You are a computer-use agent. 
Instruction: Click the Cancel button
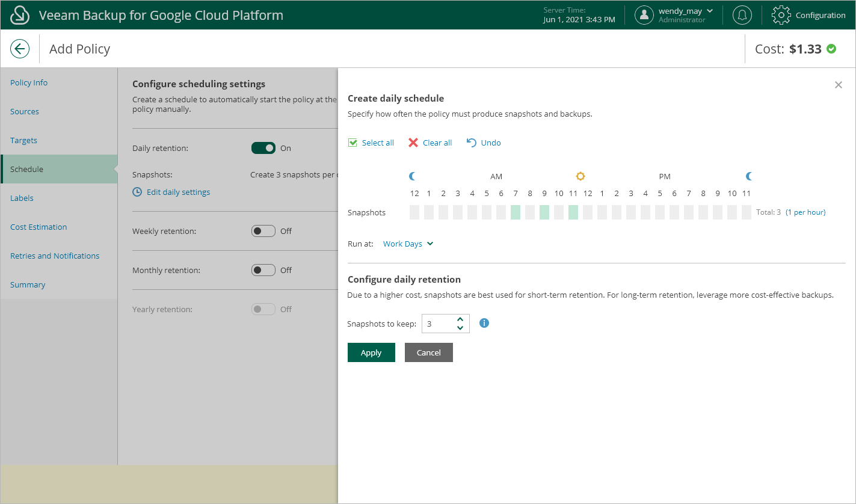coord(429,352)
